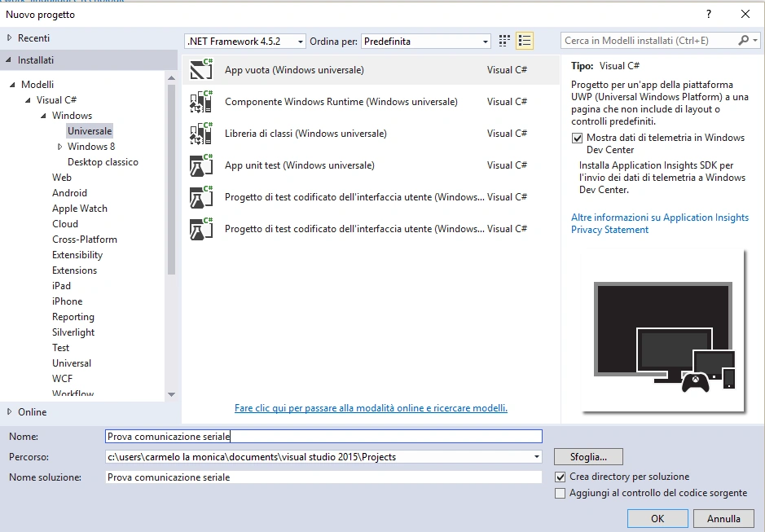This screenshot has width=765, height=532.
Task: Select the App vuota template icon
Action: pos(201,69)
